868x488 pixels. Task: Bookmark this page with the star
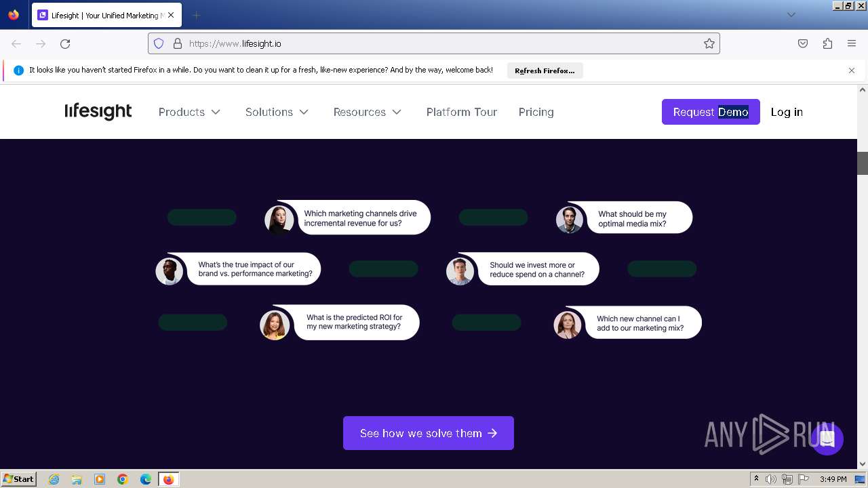click(x=709, y=43)
